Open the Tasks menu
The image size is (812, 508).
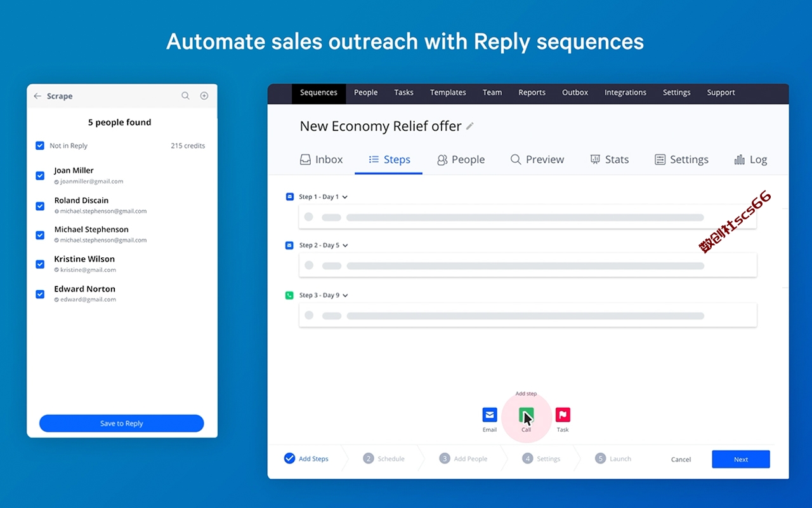click(404, 93)
